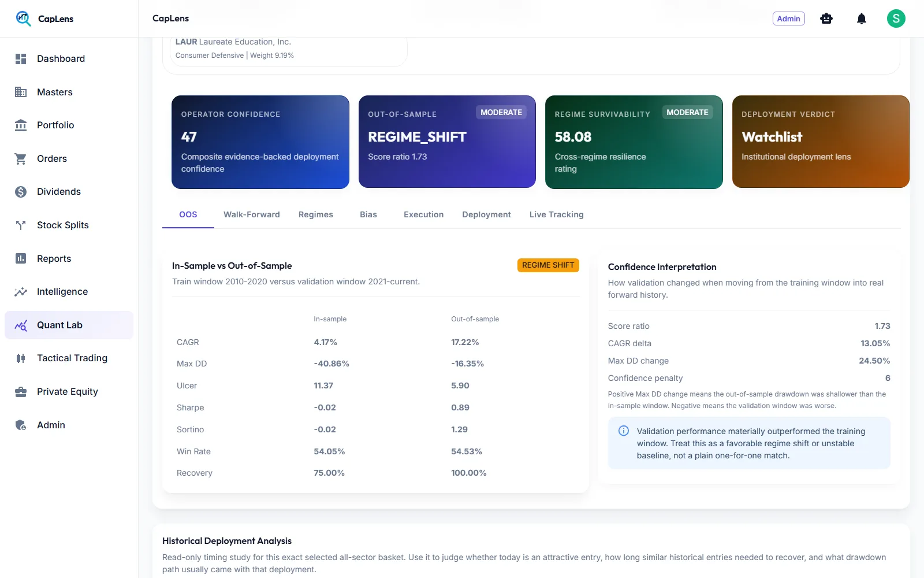Switch to the OOS tab
This screenshot has height=578, width=924.
pos(188,214)
